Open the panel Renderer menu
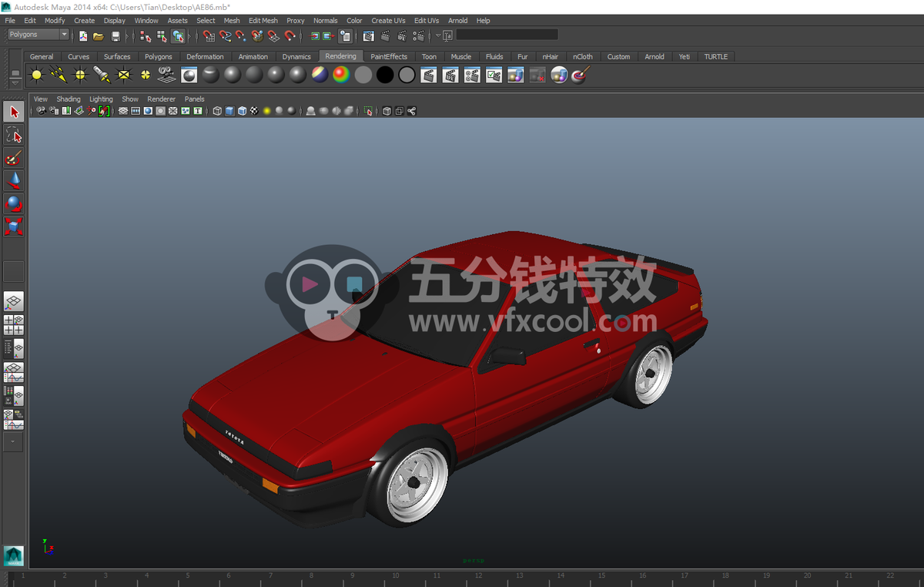 [x=162, y=99]
